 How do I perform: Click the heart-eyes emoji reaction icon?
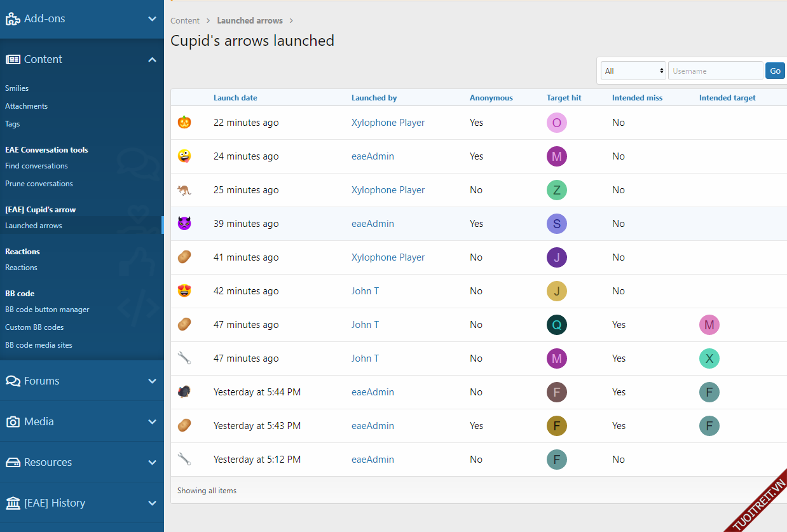point(184,290)
